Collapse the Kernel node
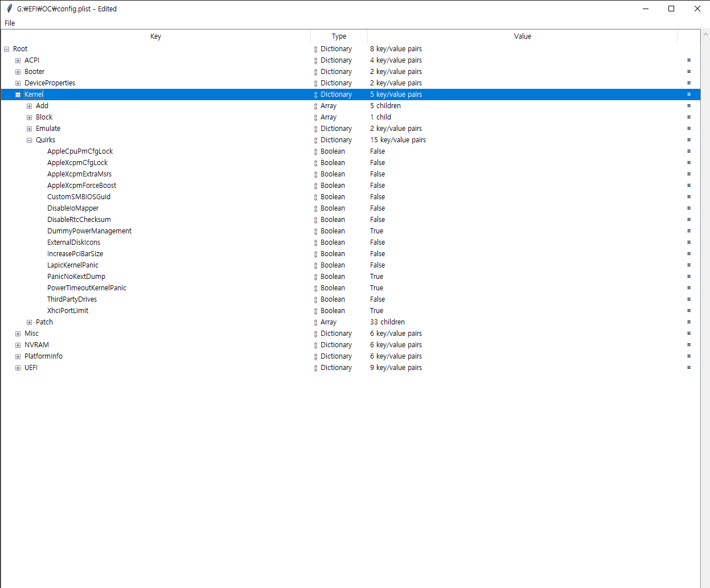This screenshot has height=588, width=710. click(18, 94)
